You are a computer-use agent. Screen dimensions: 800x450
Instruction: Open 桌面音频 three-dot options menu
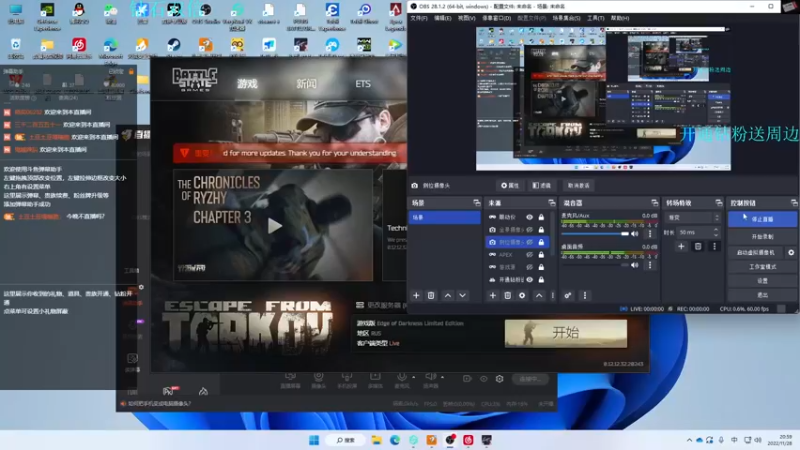[x=649, y=265]
